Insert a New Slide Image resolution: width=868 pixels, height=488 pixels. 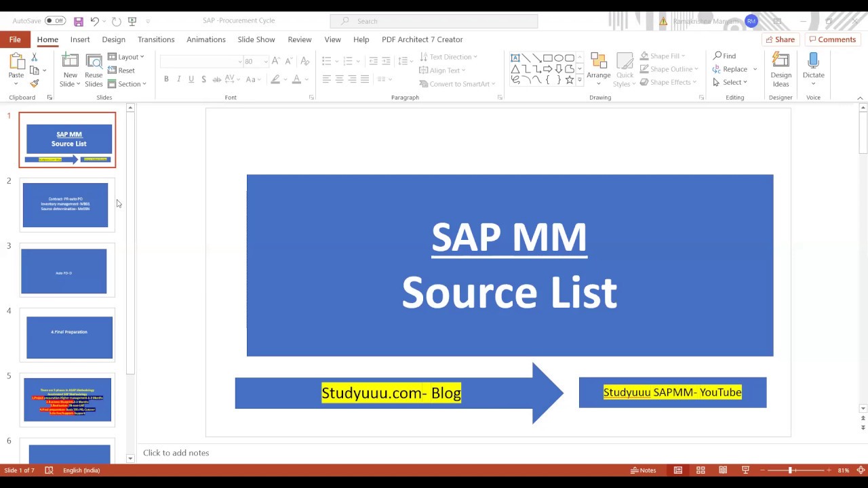[x=70, y=70]
